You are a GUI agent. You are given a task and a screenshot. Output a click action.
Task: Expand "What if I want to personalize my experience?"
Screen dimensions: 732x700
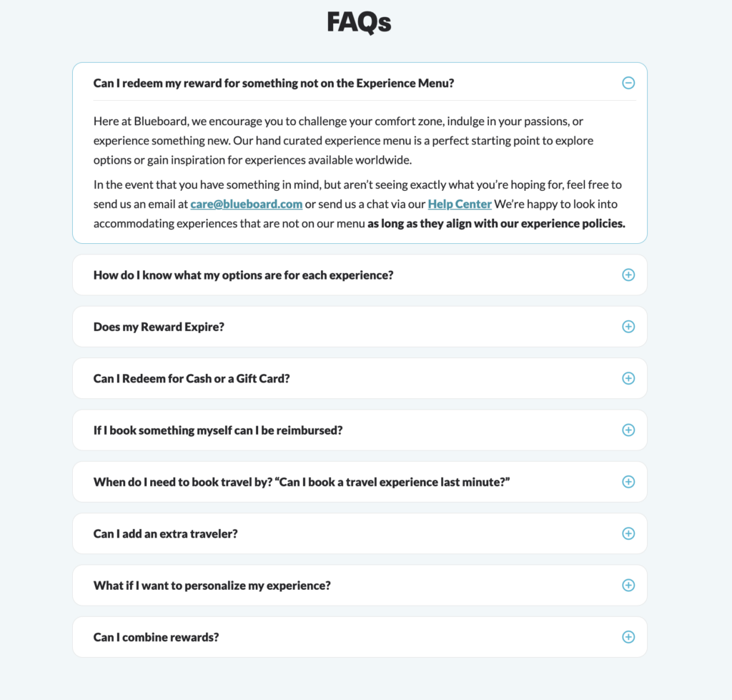click(212, 586)
